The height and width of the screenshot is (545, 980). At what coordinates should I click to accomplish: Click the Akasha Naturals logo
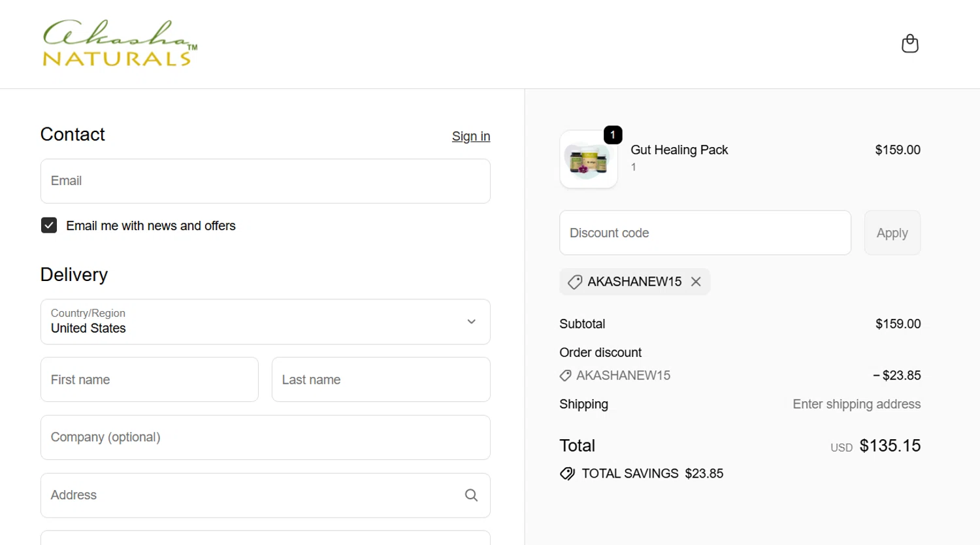(x=120, y=43)
